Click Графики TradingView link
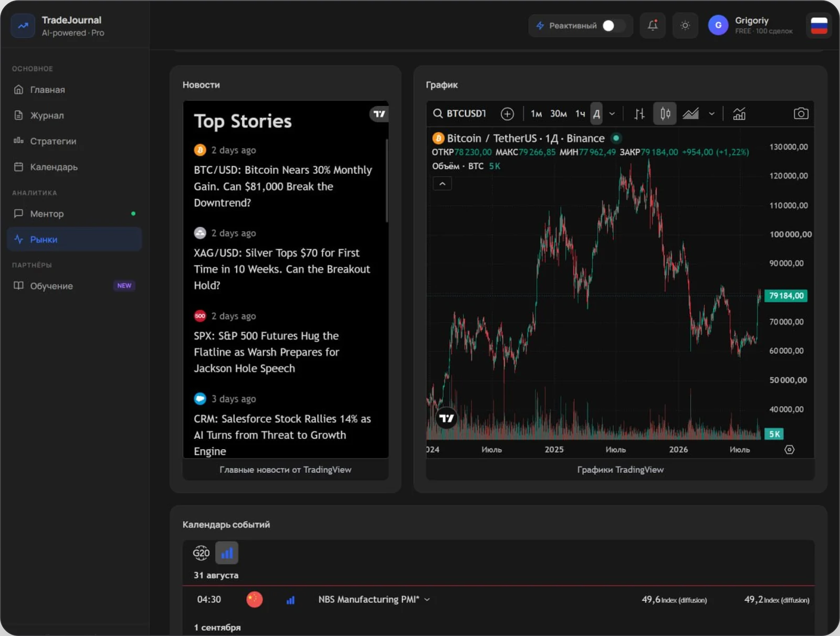Image resolution: width=840 pixels, height=636 pixels. point(621,470)
